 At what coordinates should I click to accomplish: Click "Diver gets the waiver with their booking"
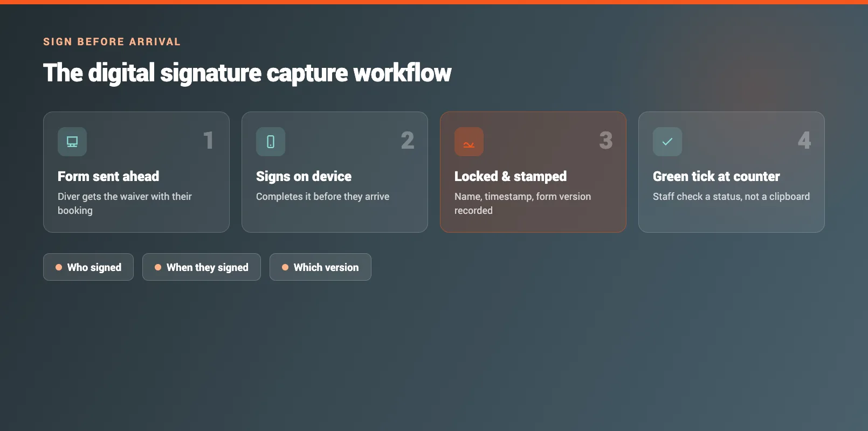[x=125, y=204]
